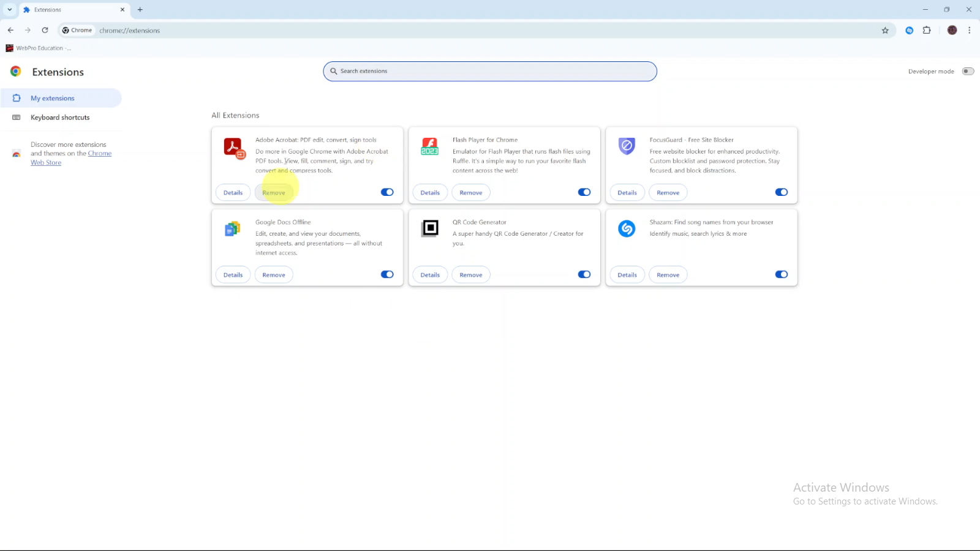Screen dimensions: 980x551
Task: Disable the Shazam extension toggle
Action: click(x=782, y=274)
